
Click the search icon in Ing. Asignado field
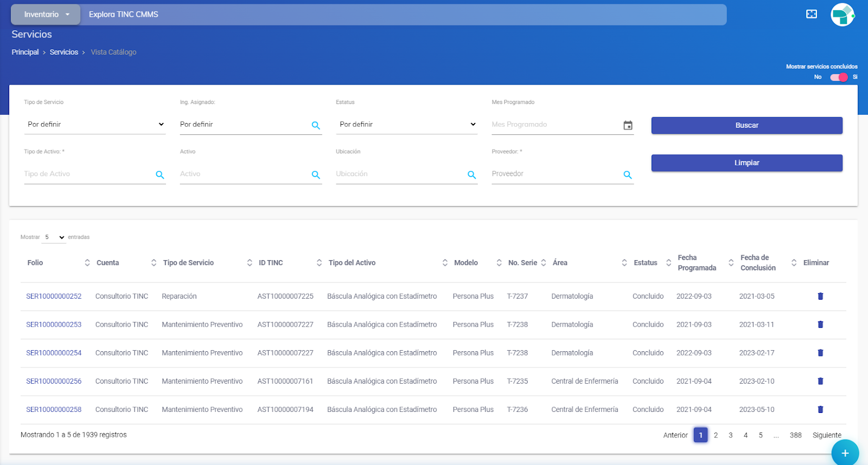pyautogui.click(x=316, y=125)
